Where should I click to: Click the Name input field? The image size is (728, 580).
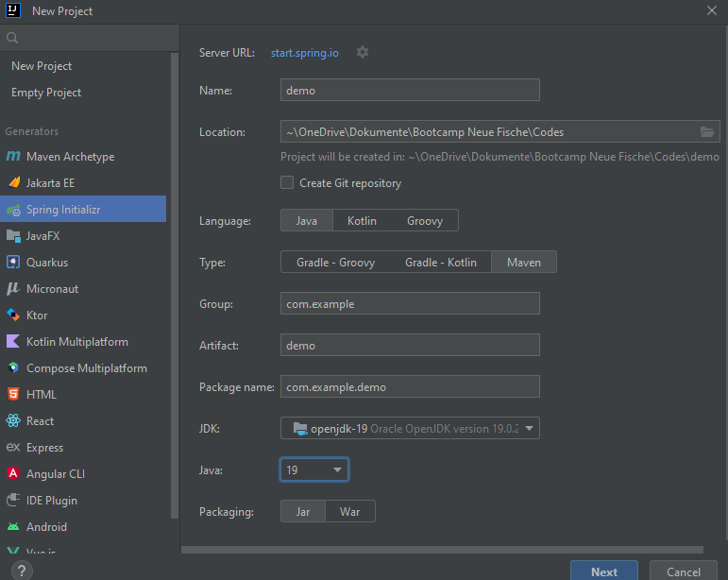pyautogui.click(x=410, y=90)
